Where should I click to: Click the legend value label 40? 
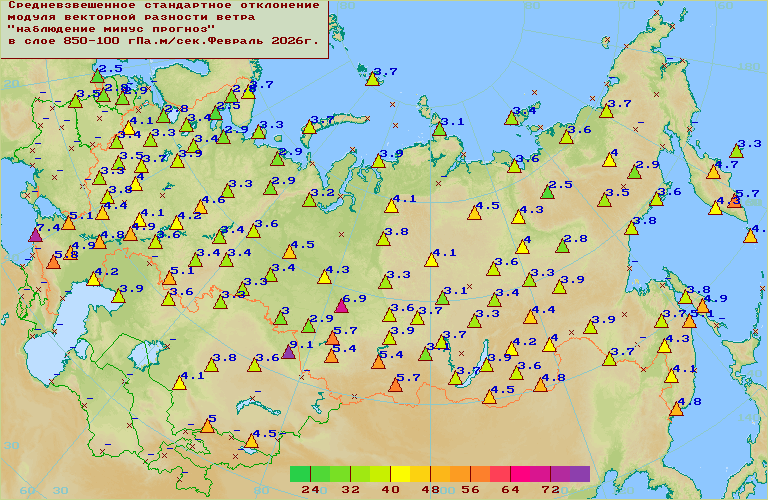tap(390, 490)
